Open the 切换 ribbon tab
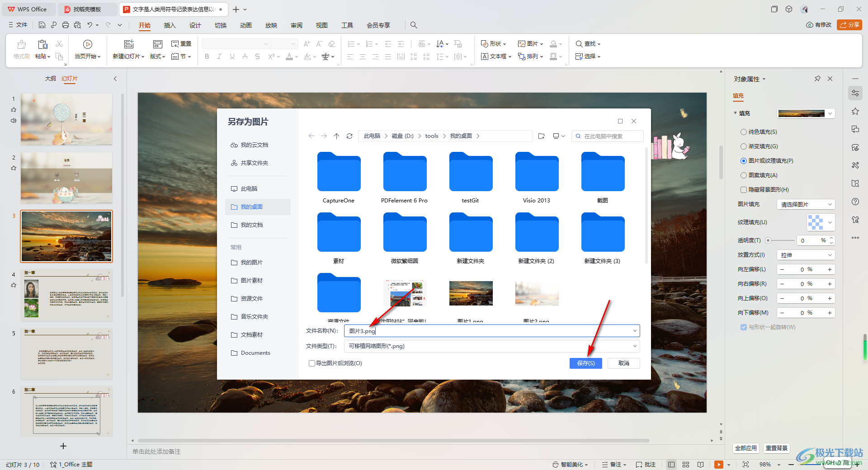 (x=221, y=25)
